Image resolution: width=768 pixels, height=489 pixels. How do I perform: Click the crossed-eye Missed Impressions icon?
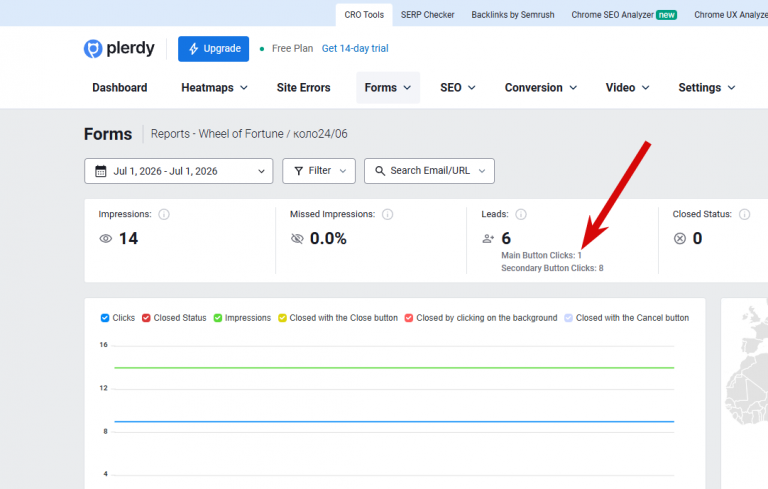[x=297, y=239]
